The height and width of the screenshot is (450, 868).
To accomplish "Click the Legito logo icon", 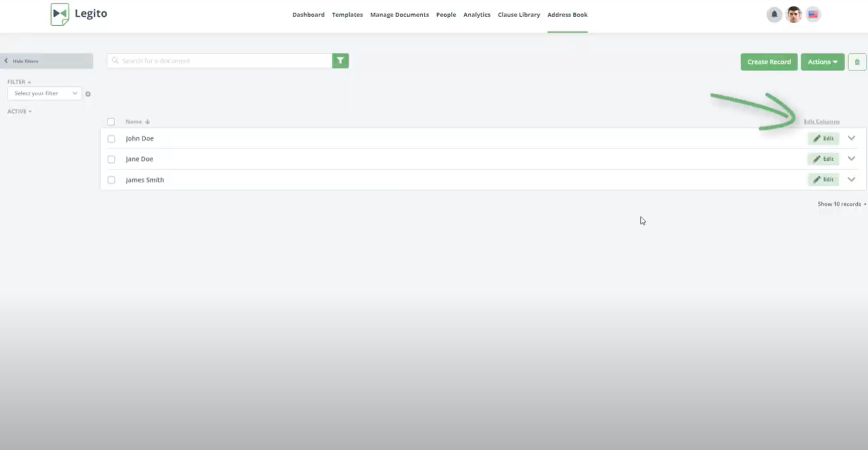I will [59, 14].
